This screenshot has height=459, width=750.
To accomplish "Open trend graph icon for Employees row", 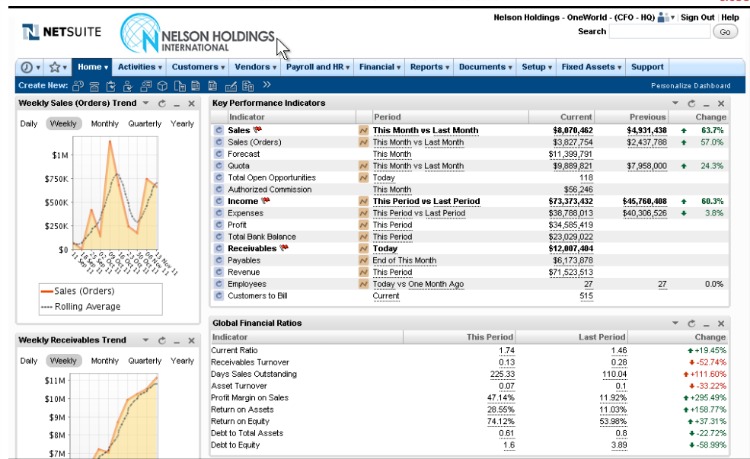I will point(364,284).
